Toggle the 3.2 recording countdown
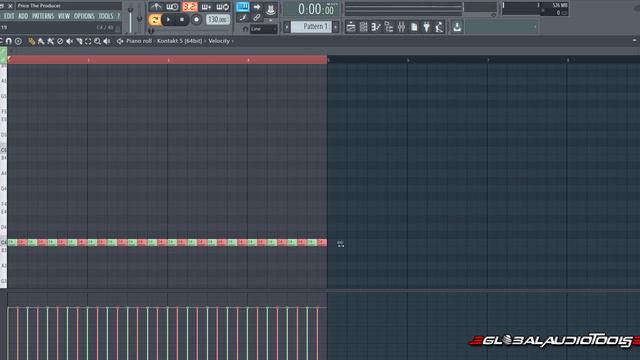640x360 pixels. coord(189,7)
